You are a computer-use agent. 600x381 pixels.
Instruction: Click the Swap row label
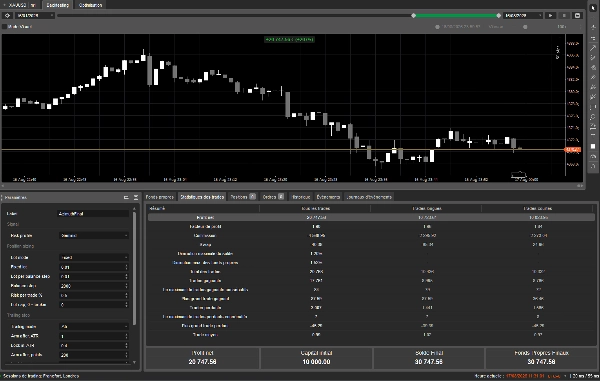pyautogui.click(x=205, y=244)
